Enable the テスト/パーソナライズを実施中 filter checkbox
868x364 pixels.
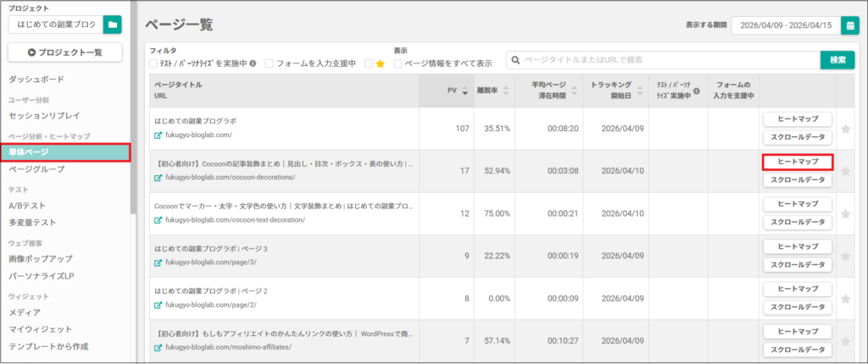[x=153, y=63]
